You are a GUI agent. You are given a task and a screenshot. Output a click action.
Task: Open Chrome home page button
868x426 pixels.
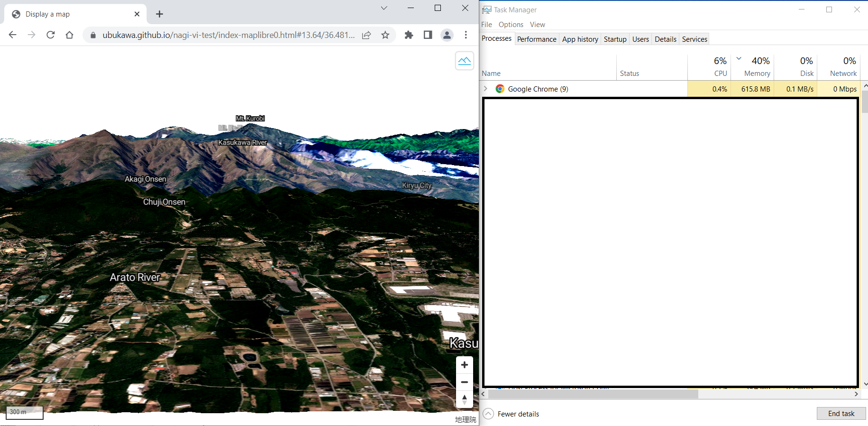[x=69, y=35]
